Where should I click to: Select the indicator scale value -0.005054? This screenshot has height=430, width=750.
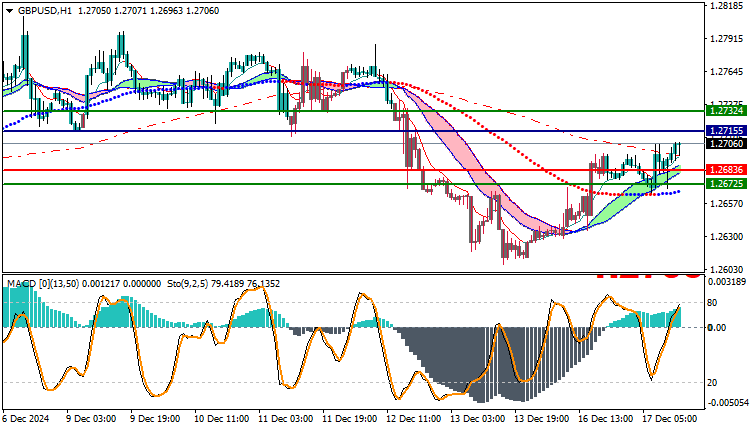click(x=727, y=403)
